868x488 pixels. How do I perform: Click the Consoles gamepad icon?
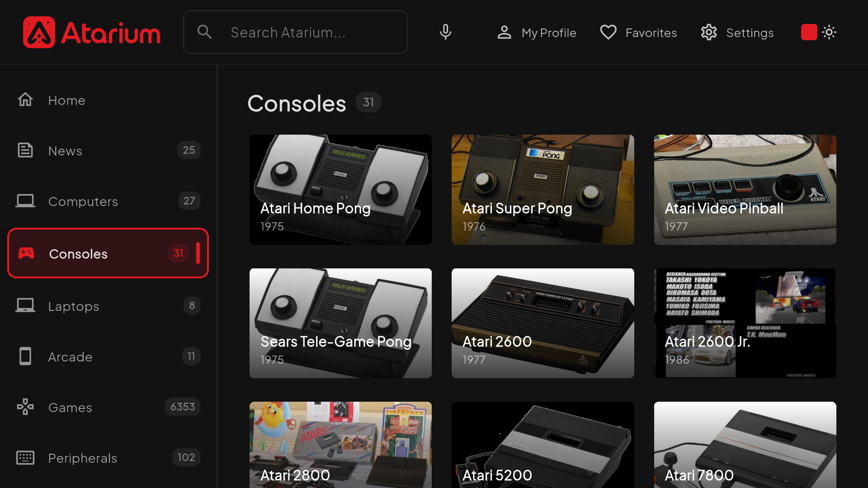click(26, 253)
